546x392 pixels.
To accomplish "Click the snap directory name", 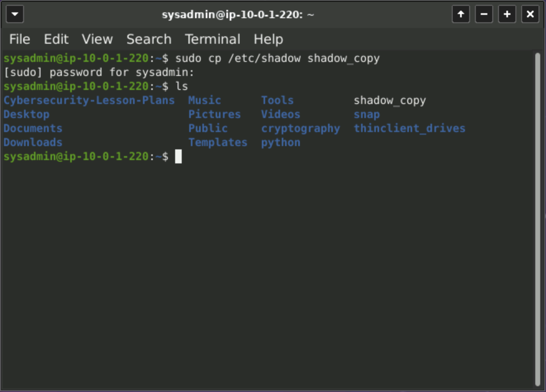I will pos(367,115).
